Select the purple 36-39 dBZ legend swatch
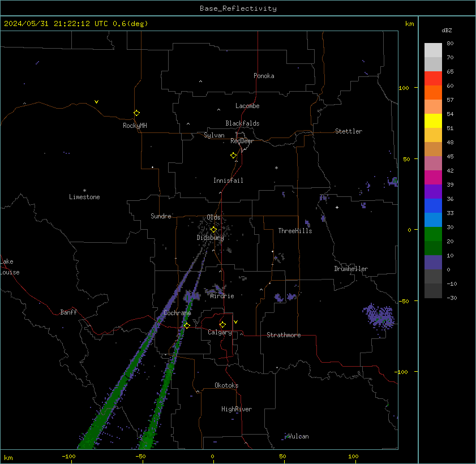The width and height of the screenshot is (476, 464). click(433, 192)
